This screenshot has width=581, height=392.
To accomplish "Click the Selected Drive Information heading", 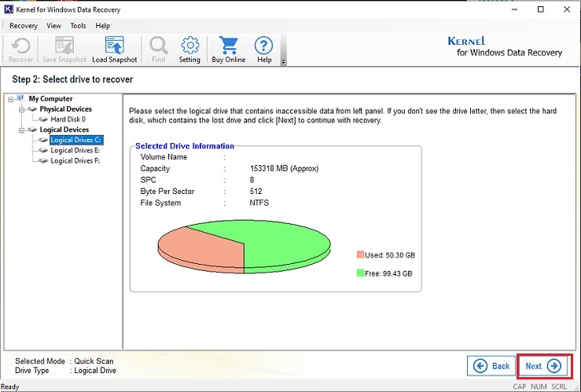I will 185,146.
